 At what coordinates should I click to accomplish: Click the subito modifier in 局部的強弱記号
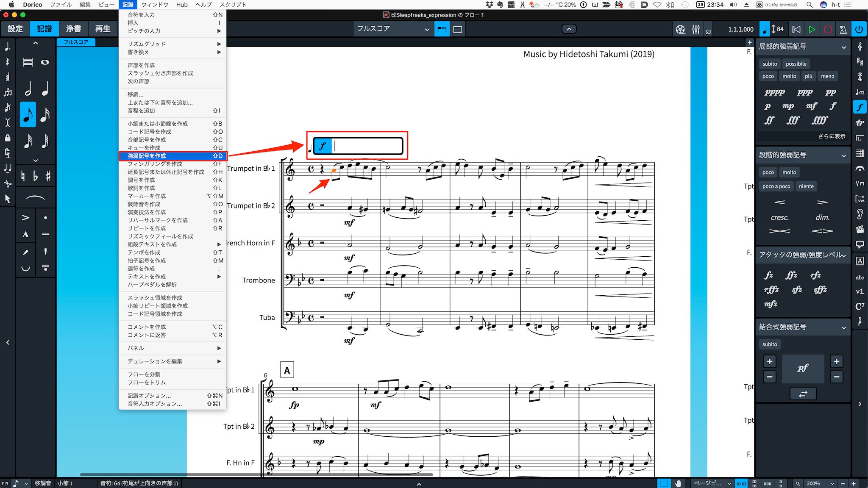click(770, 64)
